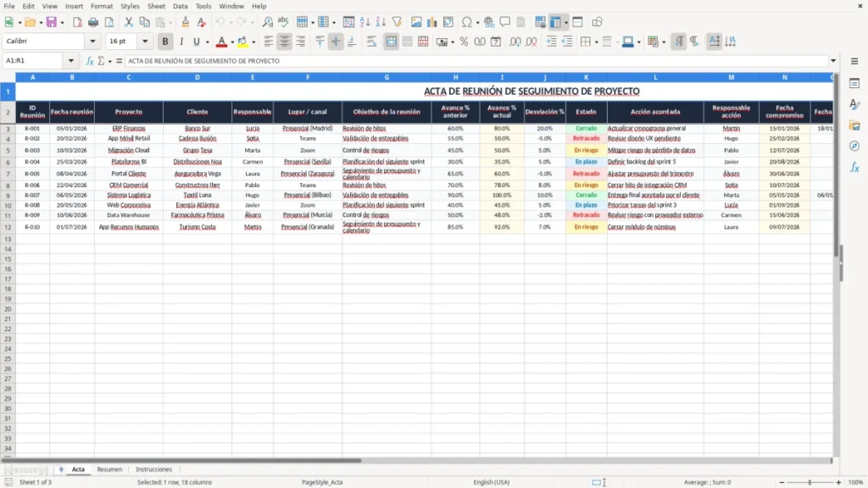This screenshot has width=868, height=488.
Task: Insert a hyperlink
Action: (x=489, y=22)
